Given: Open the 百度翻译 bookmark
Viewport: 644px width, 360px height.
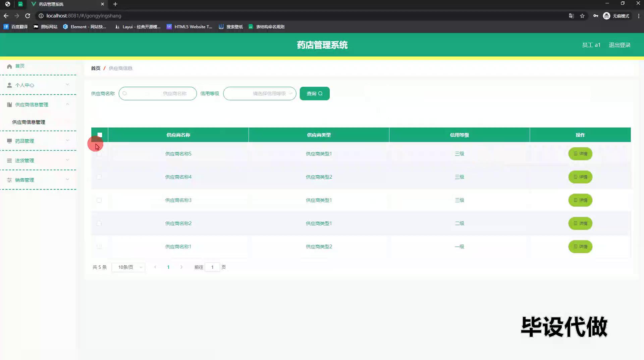Looking at the screenshot, I should click(16, 27).
